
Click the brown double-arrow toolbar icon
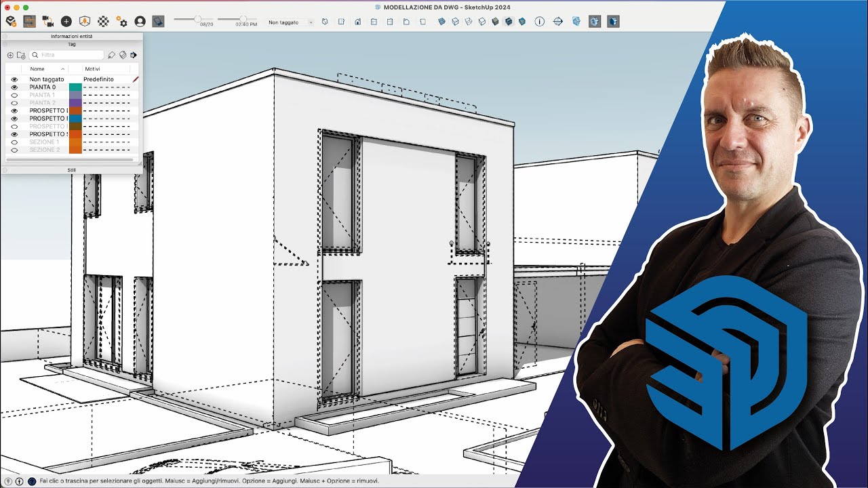click(x=29, y=22)
